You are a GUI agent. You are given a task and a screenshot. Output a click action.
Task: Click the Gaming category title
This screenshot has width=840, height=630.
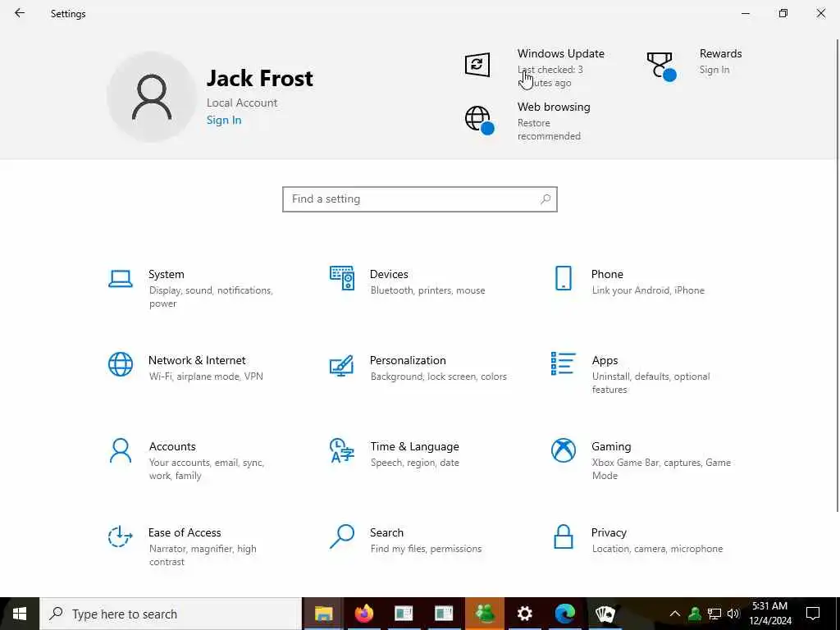click(611, 446)
